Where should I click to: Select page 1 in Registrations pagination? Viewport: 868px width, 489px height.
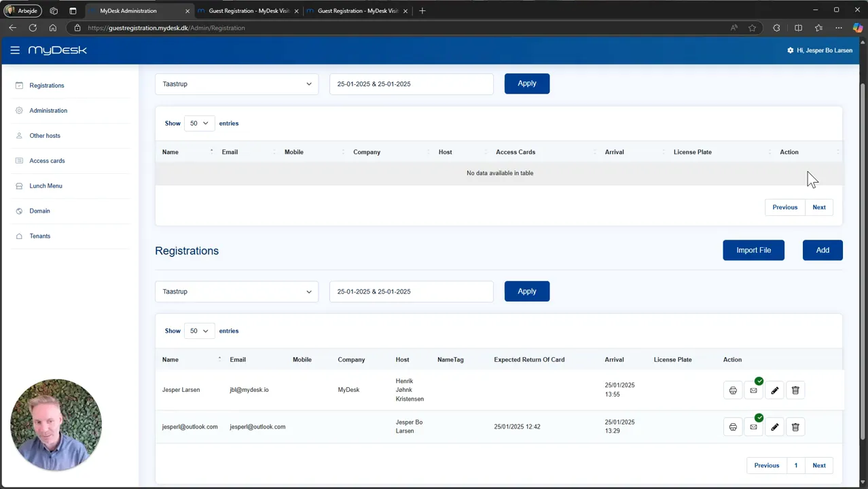pos(796,465)
